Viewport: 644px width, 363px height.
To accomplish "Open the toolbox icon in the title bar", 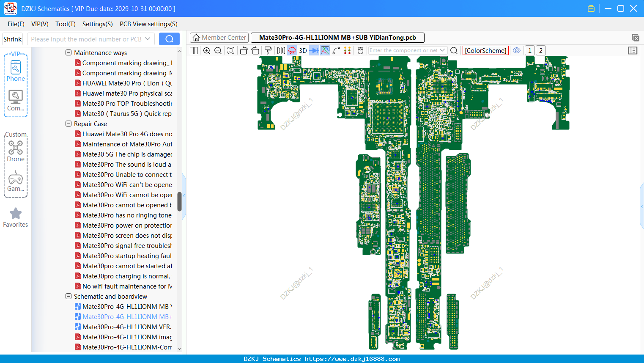I will [591, 8].
